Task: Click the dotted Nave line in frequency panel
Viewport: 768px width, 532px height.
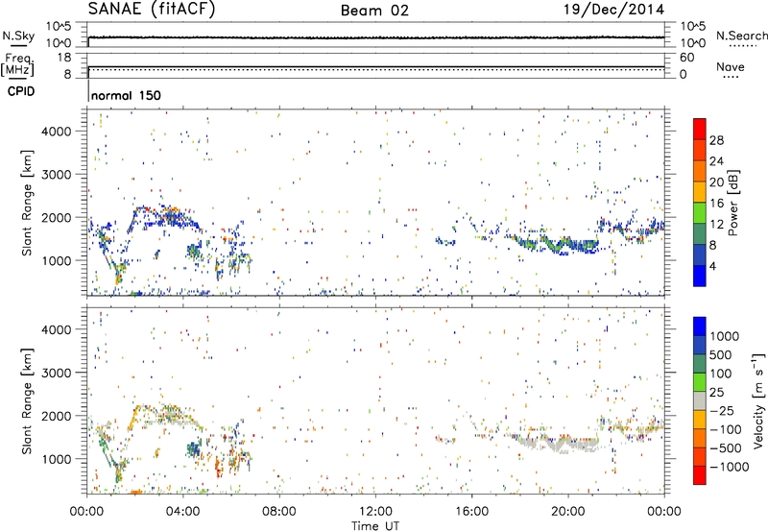Action: point(376,70)
